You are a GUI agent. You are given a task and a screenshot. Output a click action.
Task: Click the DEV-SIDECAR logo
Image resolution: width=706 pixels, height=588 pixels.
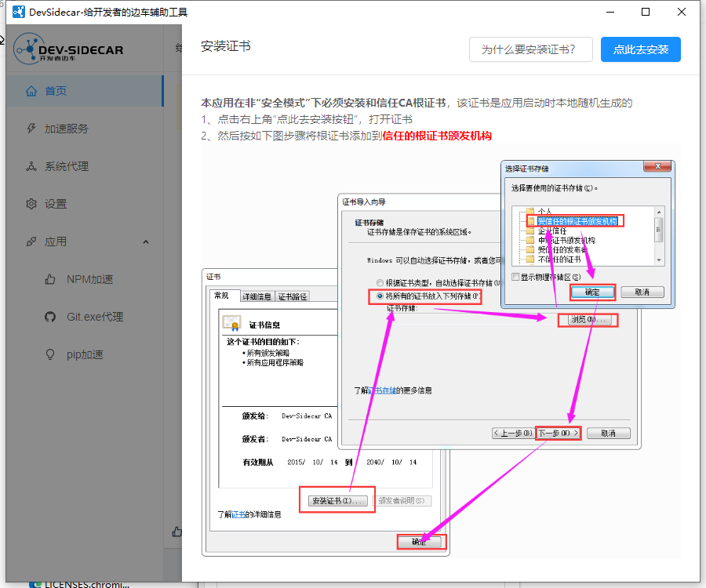tap(68, 49)
